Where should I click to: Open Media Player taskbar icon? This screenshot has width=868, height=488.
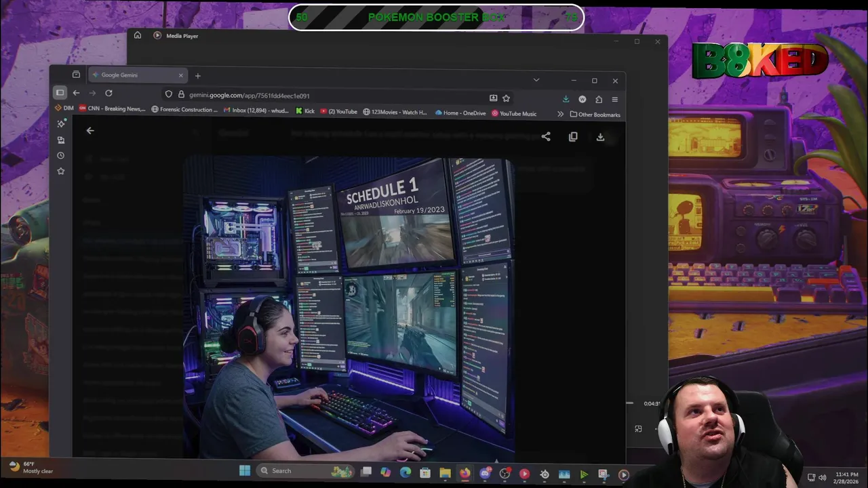point(623,475)
